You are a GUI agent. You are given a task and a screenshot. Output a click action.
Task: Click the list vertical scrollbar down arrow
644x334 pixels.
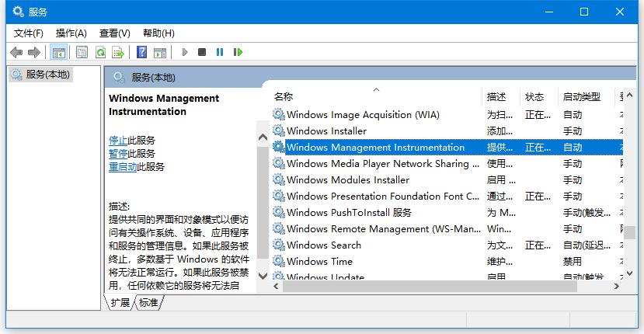click(x=629, y=273)
